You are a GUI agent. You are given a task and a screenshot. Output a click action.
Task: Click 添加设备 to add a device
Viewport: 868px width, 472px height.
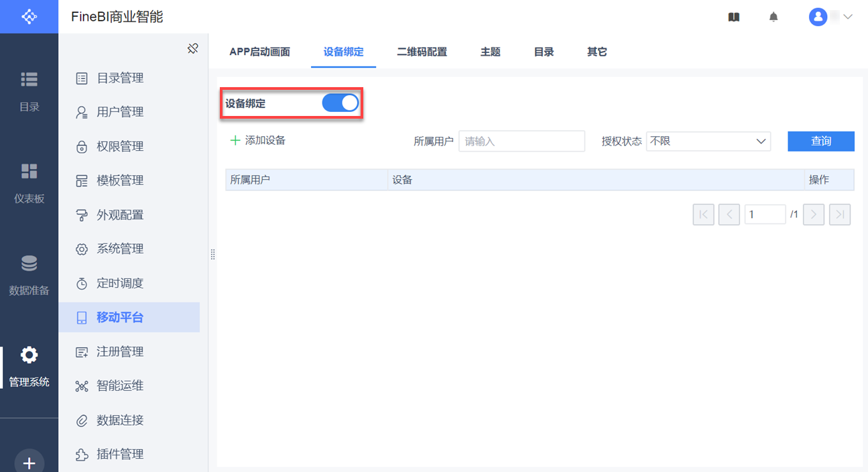[258, 140]
